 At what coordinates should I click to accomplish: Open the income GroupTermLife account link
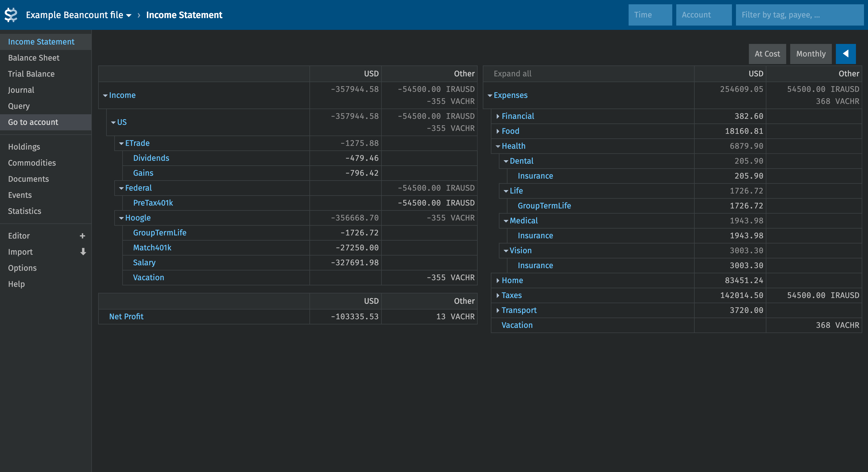click(x=160, y=233)
